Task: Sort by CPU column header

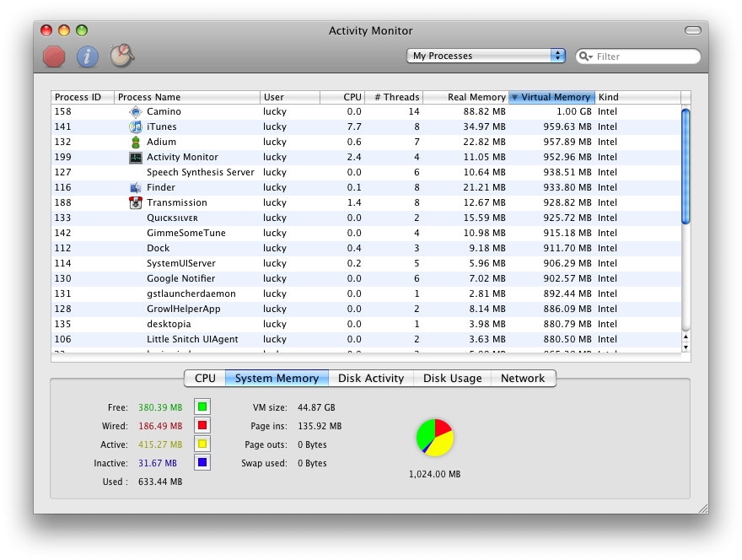Action: point(342,97)
